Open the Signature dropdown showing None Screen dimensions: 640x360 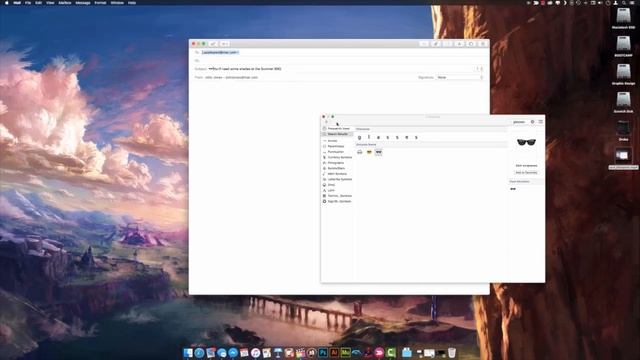click(x=460, y=77)
